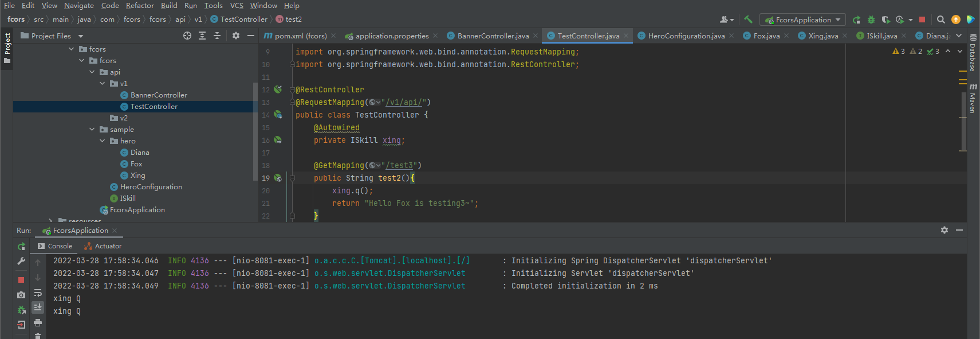Start debugging with the green bug icon

(871, 20)
